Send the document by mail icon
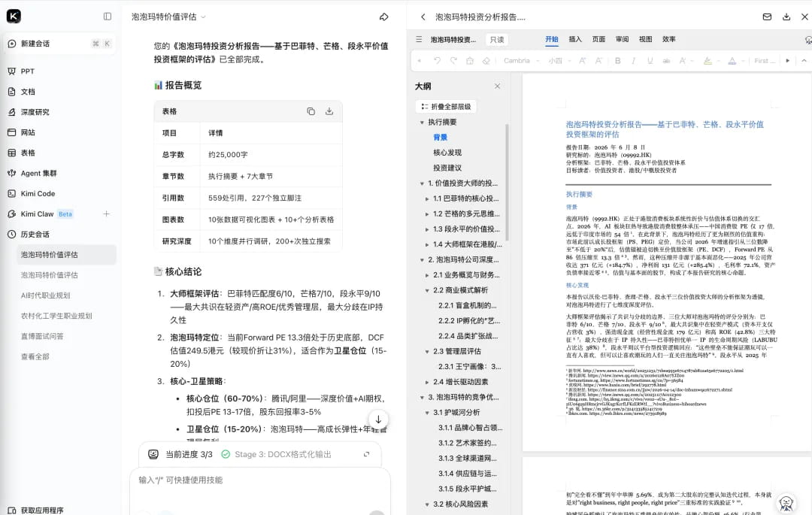812x515 pixels. tap(767, 17)
